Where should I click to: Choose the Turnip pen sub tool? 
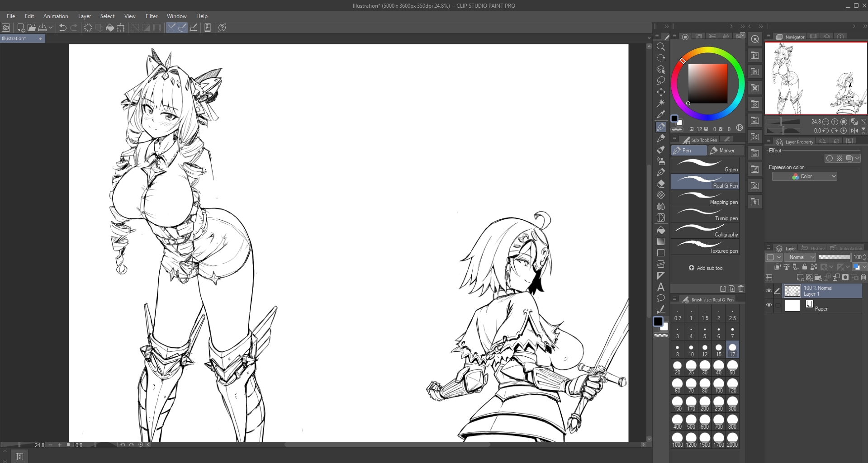pos(705,214)
